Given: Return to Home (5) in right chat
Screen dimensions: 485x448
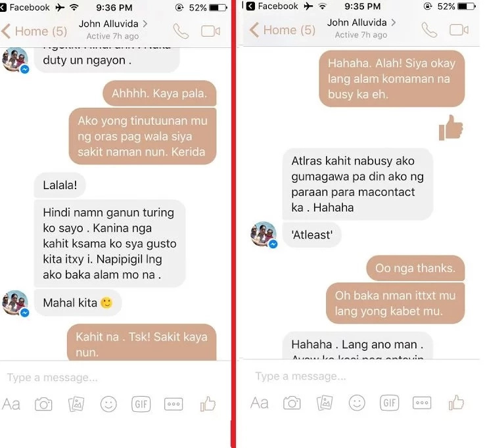Looking at the screenshot, I should [x=283, y=30].
